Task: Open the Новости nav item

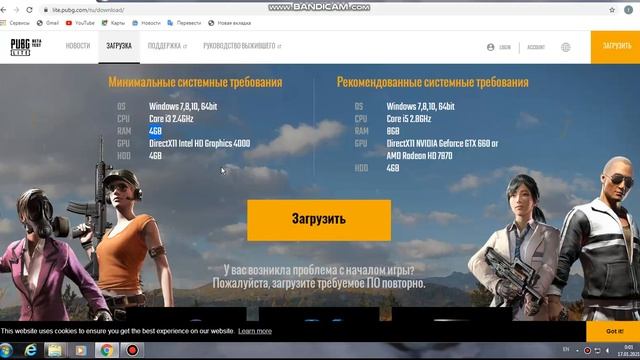Action: coord(78,46)
